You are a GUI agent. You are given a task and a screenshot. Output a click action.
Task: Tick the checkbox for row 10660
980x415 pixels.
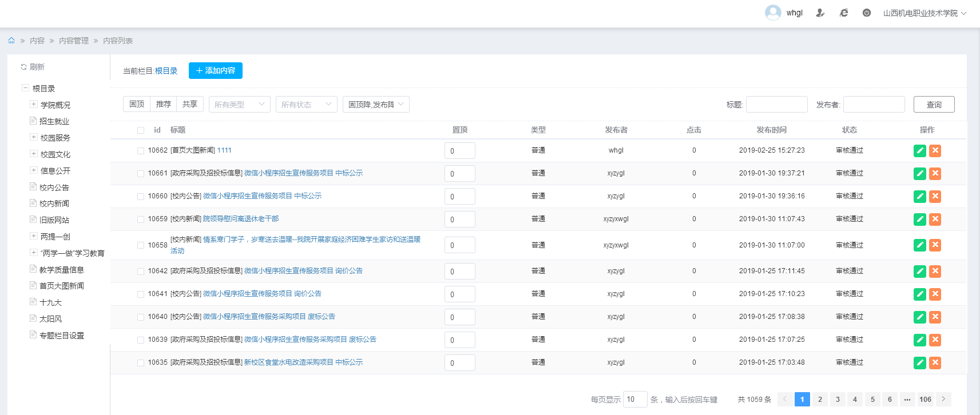click(141, 197)
